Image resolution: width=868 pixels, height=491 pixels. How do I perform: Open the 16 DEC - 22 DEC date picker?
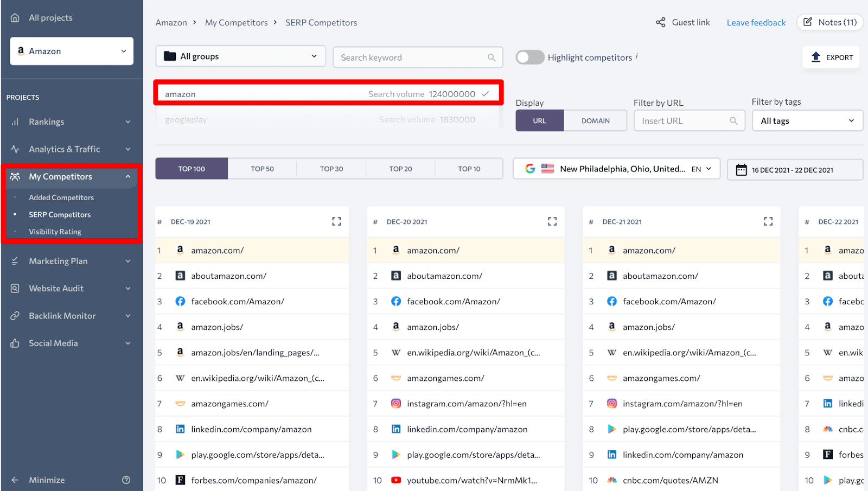tap(795, 170)
